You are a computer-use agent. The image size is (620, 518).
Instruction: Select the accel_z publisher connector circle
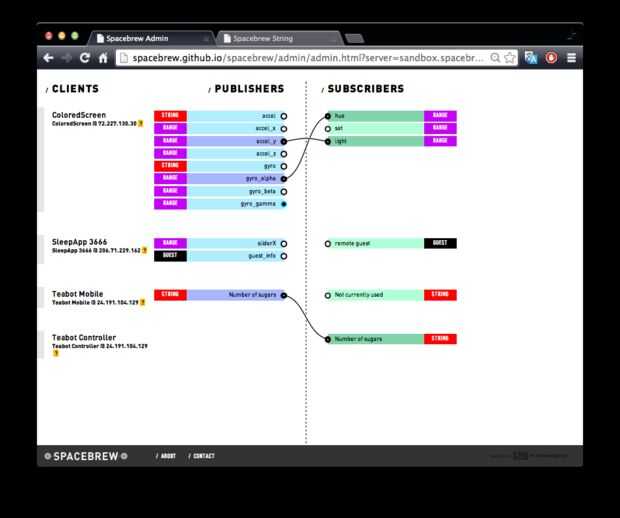click(x=284, y=154)
